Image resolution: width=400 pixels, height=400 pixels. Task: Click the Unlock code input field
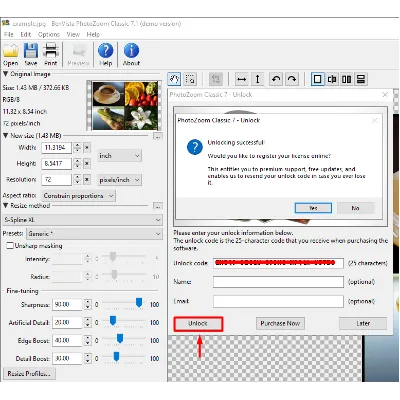(x=278, y=263)
